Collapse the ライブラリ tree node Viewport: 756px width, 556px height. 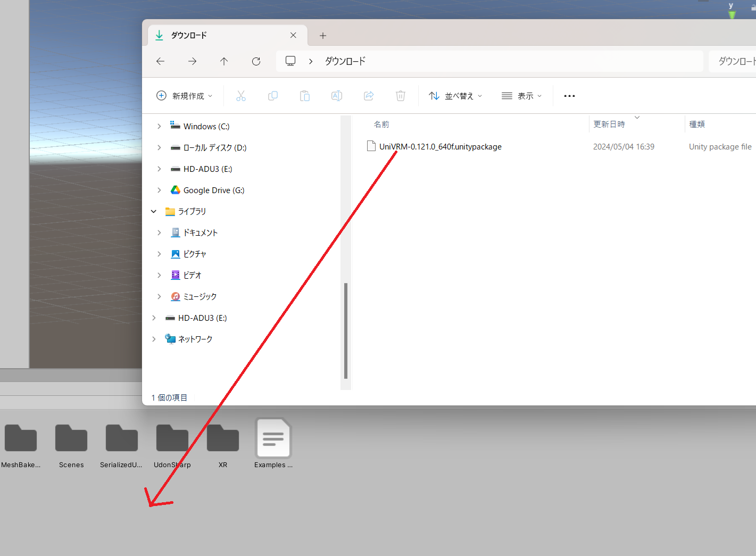[154, 211]
